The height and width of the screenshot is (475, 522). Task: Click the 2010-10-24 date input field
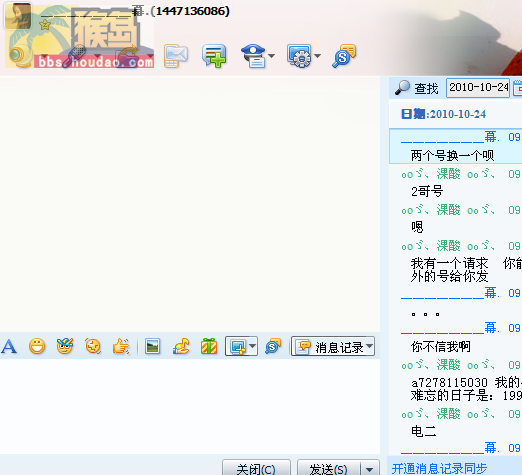point(478,88)
